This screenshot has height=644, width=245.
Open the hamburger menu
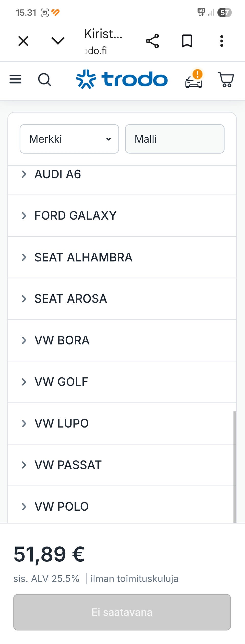(x=15, y=79)
